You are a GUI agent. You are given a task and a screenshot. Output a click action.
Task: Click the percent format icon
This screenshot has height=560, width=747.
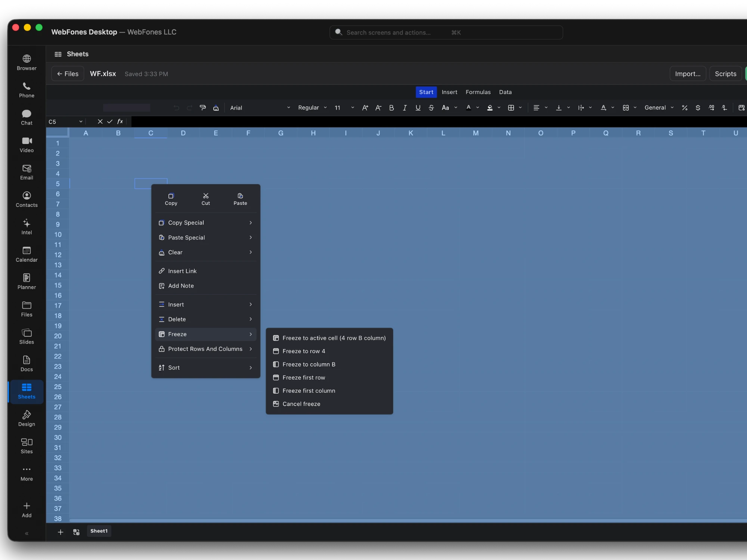click(685, 108)
